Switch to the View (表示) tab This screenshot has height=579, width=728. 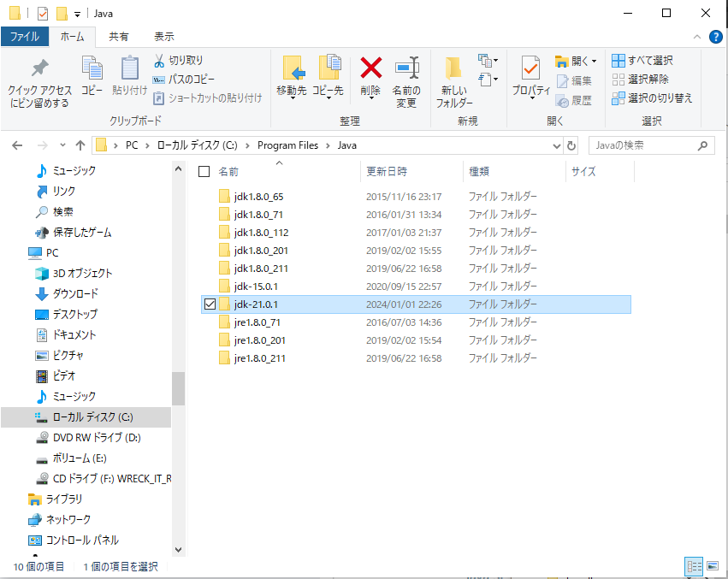coord(164,37)
